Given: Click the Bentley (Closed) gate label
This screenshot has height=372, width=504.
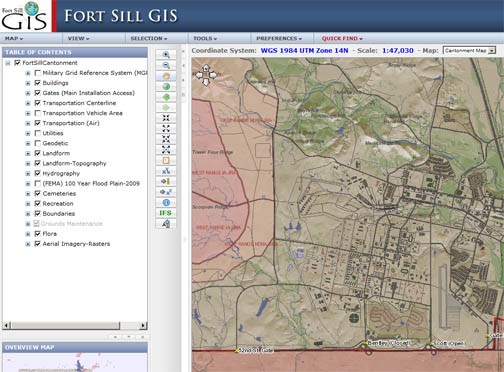Looking at the screenshot, I should pos(389,343).
